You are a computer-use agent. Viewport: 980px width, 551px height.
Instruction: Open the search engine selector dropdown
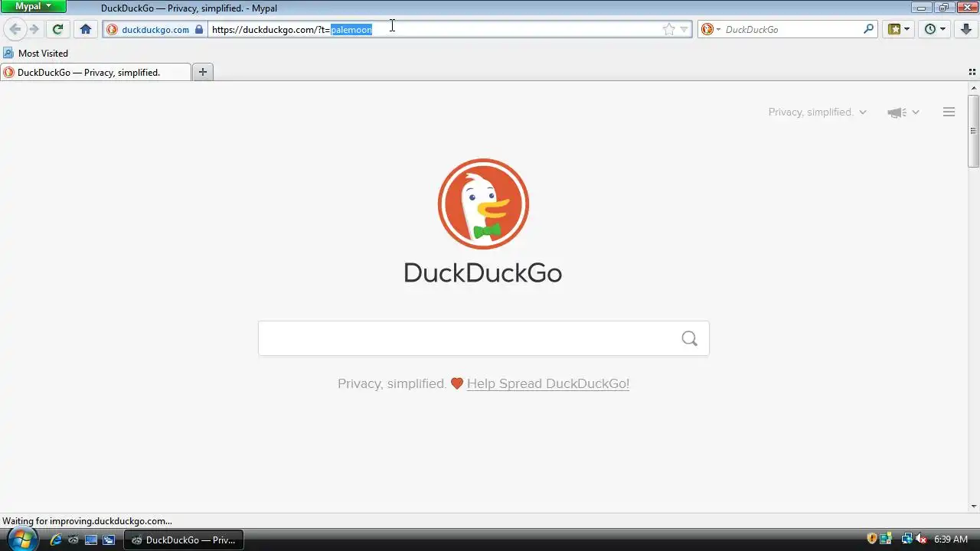711,29
